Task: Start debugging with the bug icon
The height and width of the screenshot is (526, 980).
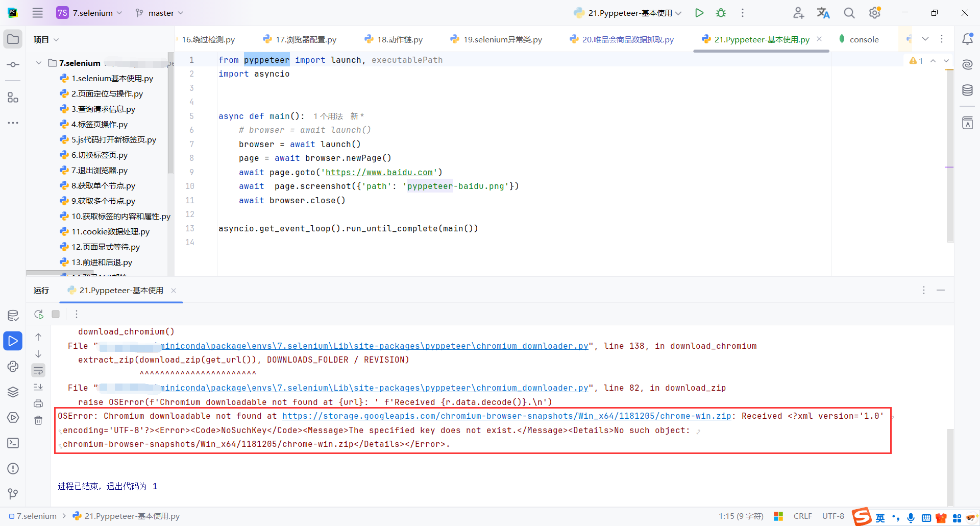Action: [721, 13]
